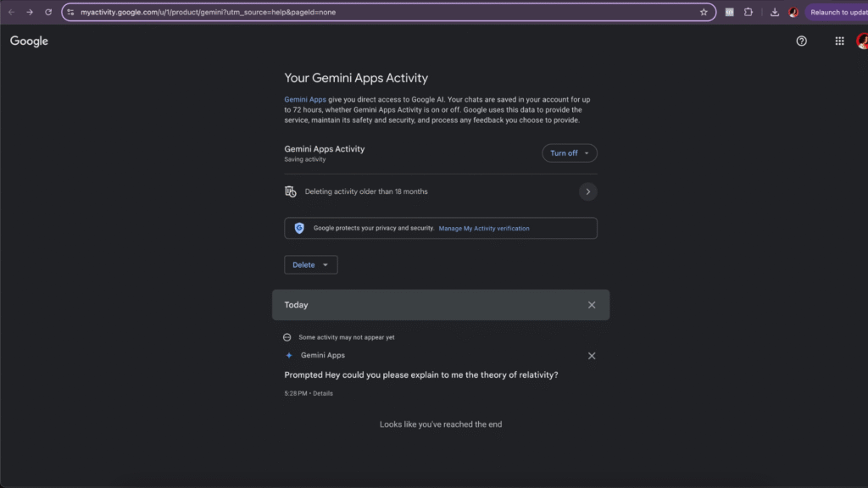
Task: Click the Relaunch to update button
Action: coord(837,12)
